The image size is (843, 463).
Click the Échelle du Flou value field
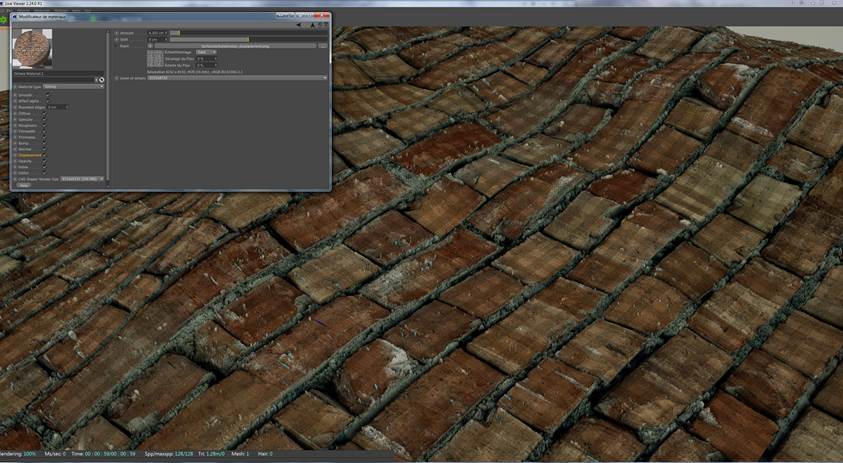(x=206, y=65)
